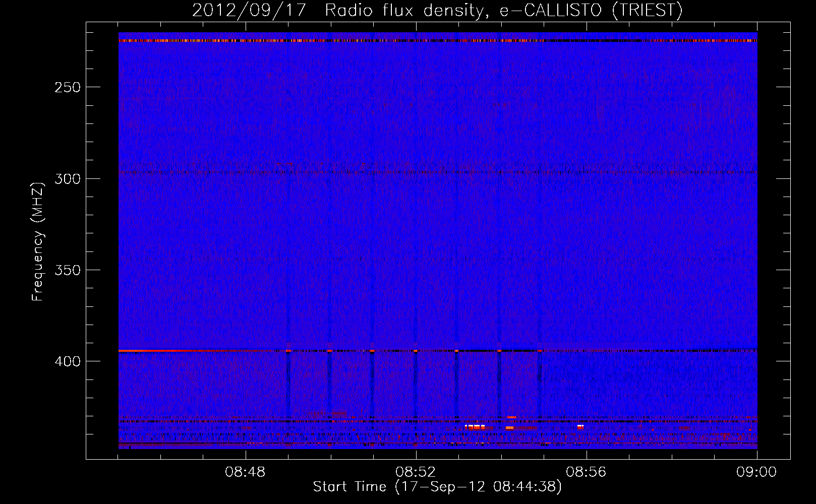Click the plot title '2012/09/17 Radio flux density'
Image resolution: width=816 pixels, height=504 pixels.
338,11
